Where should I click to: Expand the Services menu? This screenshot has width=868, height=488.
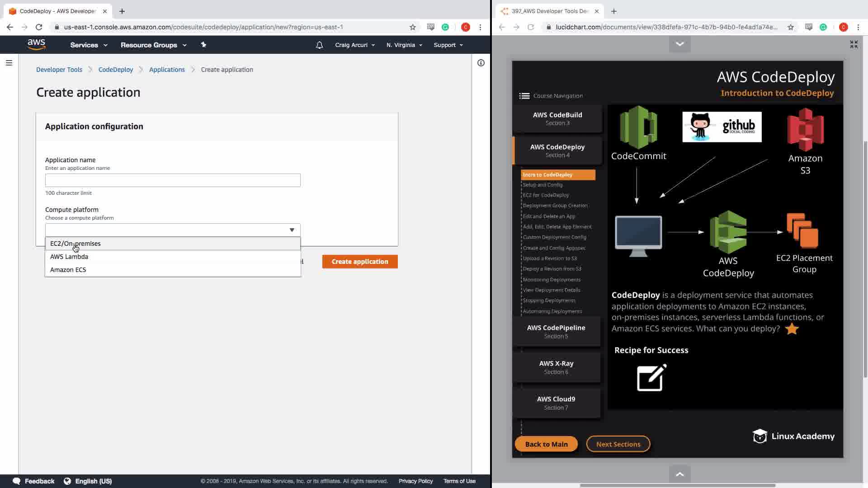(x=89, y=45)
